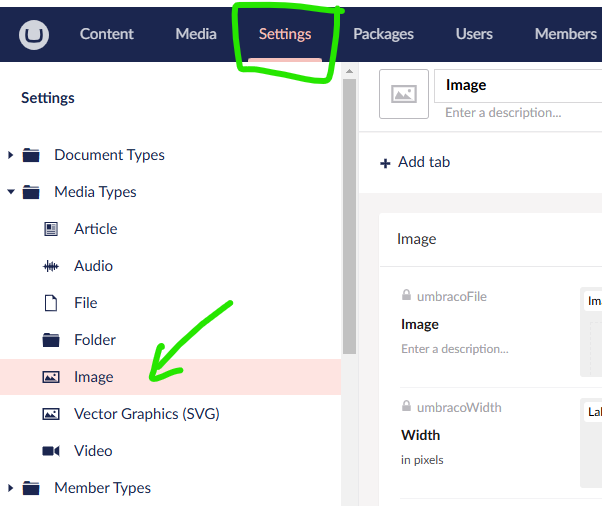Viewport: 602px width, 506px height.
Task: Edit the Image property name
Action: pyautogui.click(x=420, y=324)
